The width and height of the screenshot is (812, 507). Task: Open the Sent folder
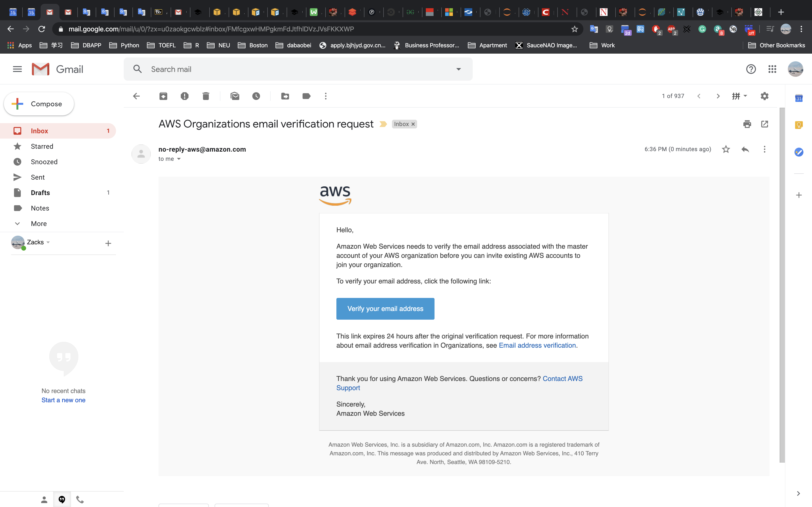click(38, 177)
